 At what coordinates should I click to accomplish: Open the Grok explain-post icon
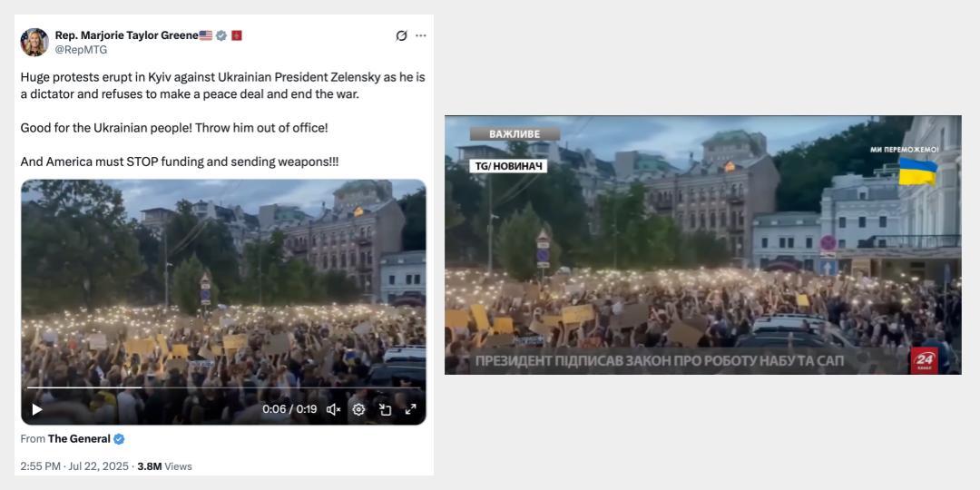click(x=401, y=35)
